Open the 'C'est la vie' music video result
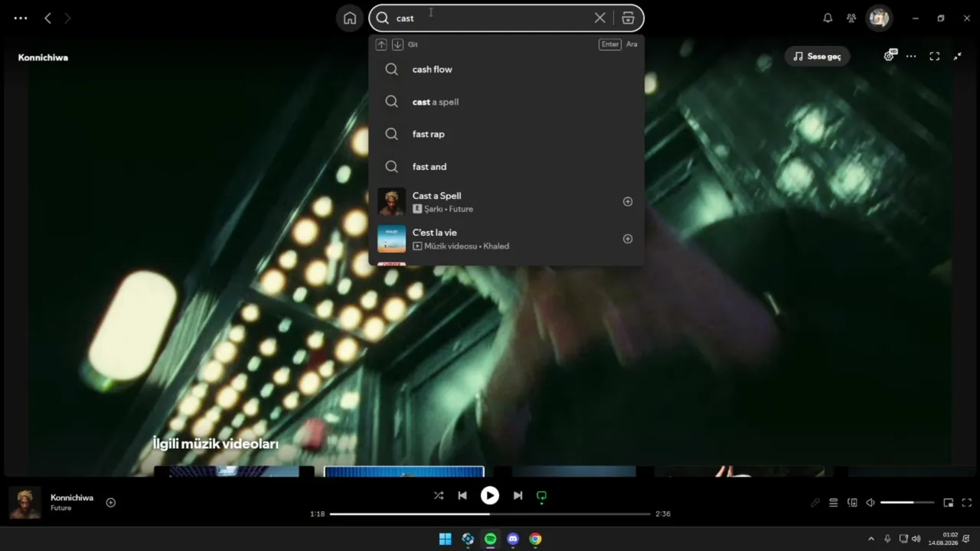 (x=506, y=239)
